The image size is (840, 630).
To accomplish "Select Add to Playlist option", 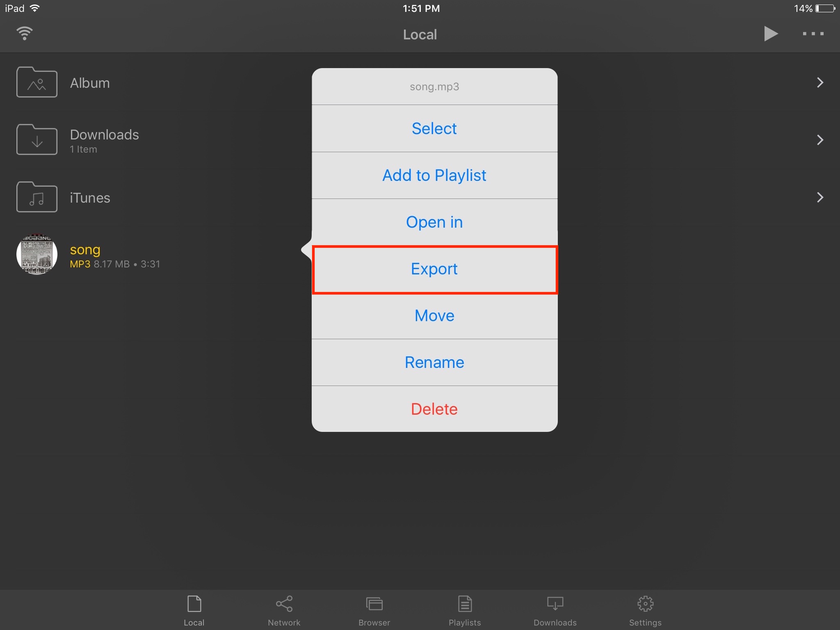I will (434, 175).
